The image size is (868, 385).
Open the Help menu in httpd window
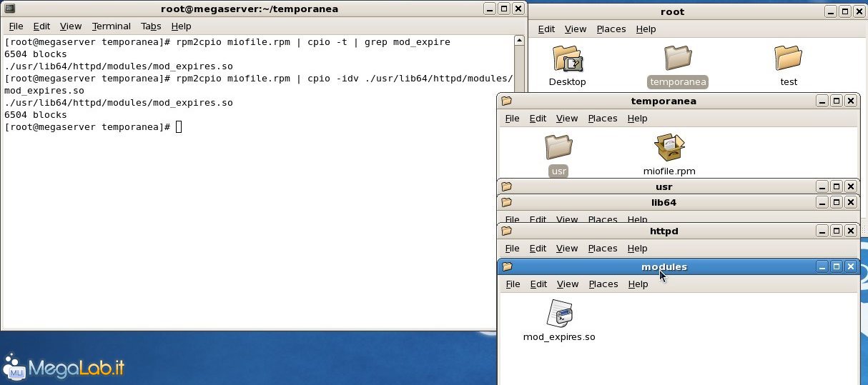point(637,249)
